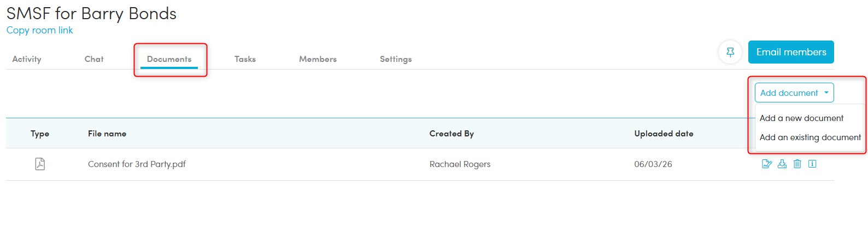Go to the Tasks tab
Image resolution: width=868 pixels, height=247 pixels.
point(245,59)
